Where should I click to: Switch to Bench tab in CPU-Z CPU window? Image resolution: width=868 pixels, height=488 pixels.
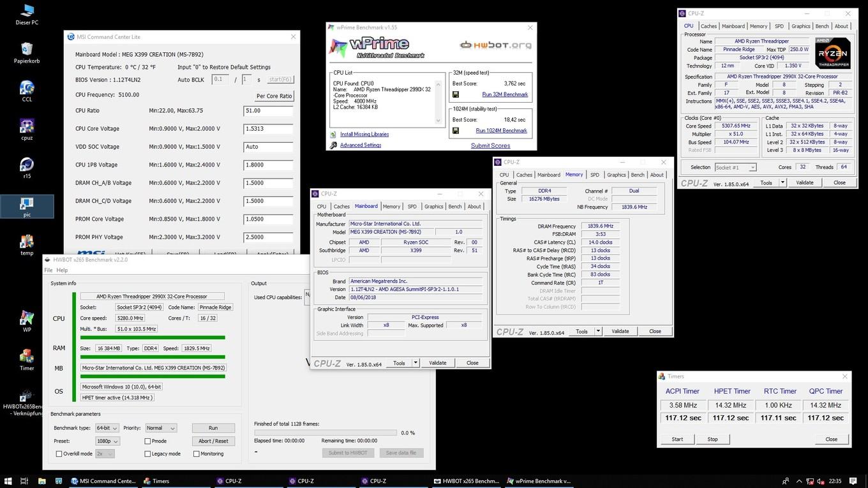pos(822,26)
